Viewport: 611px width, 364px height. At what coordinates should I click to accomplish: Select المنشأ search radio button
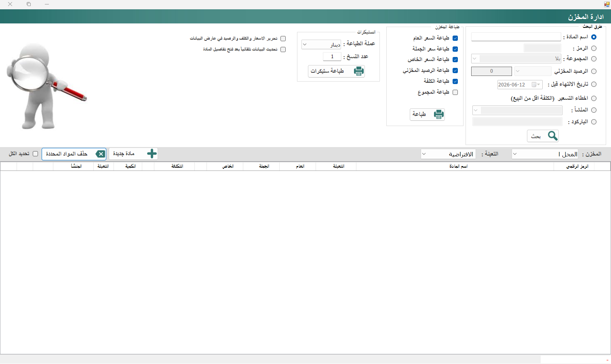(x=594, y=110)
